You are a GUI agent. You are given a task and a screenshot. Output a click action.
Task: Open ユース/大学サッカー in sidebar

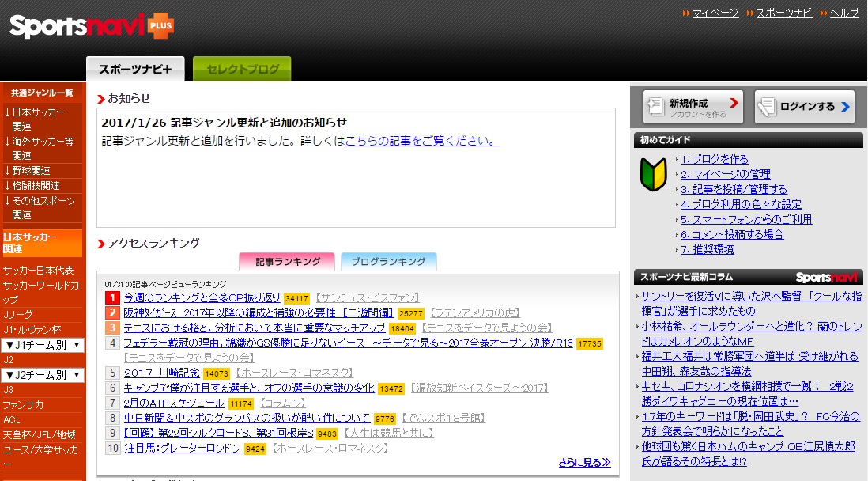coord(41,456)
